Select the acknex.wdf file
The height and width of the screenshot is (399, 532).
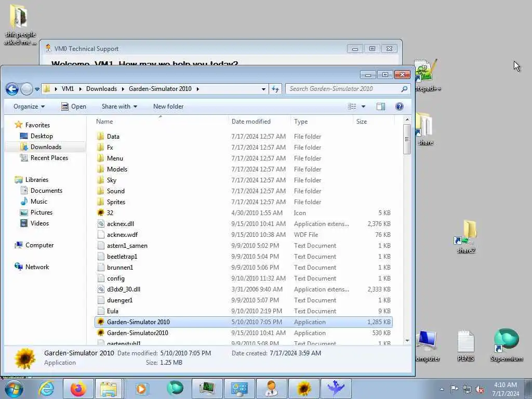click(x=243, y=235)
